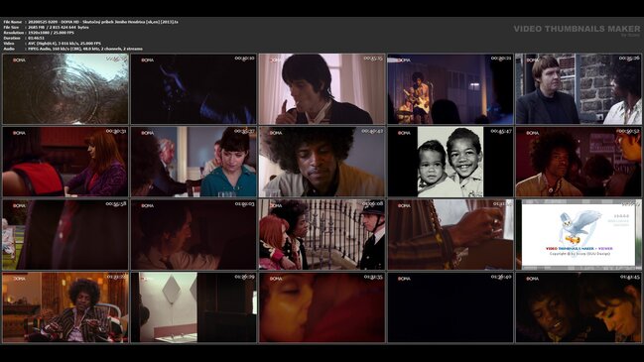Click the 01:41:45 timestamp on the last thumbnail

point(630,277)
